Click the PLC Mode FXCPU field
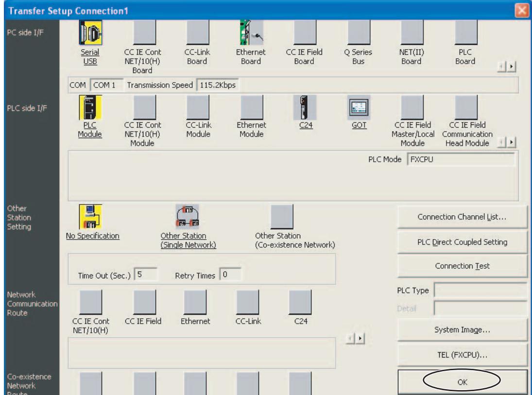This screenshot has height=395, width=532. pos(461,159)
